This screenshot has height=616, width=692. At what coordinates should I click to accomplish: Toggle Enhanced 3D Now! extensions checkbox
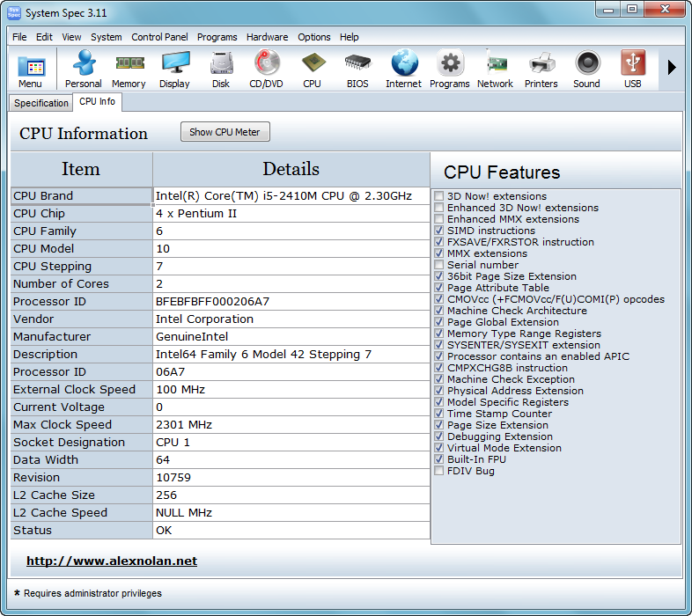click(438, 208)
